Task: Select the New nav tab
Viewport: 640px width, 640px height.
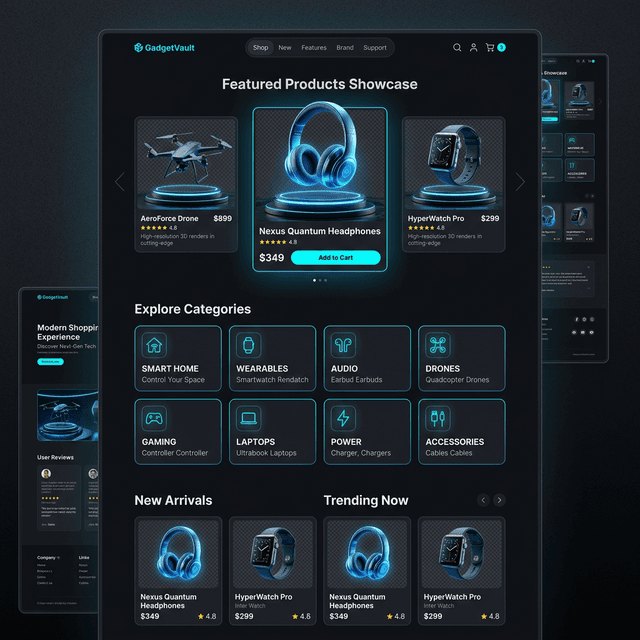Action: pyautogui.click(x=285, y=48)
